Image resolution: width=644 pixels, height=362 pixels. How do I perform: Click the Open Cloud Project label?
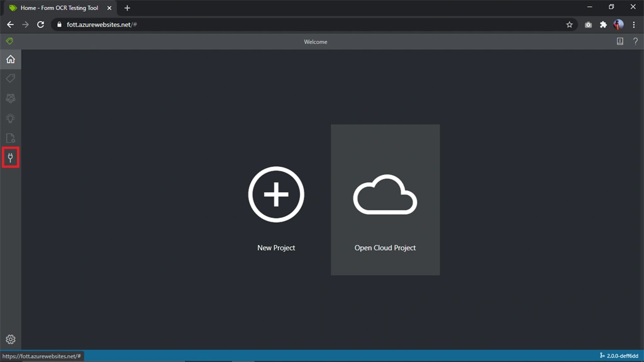point(385,247)
